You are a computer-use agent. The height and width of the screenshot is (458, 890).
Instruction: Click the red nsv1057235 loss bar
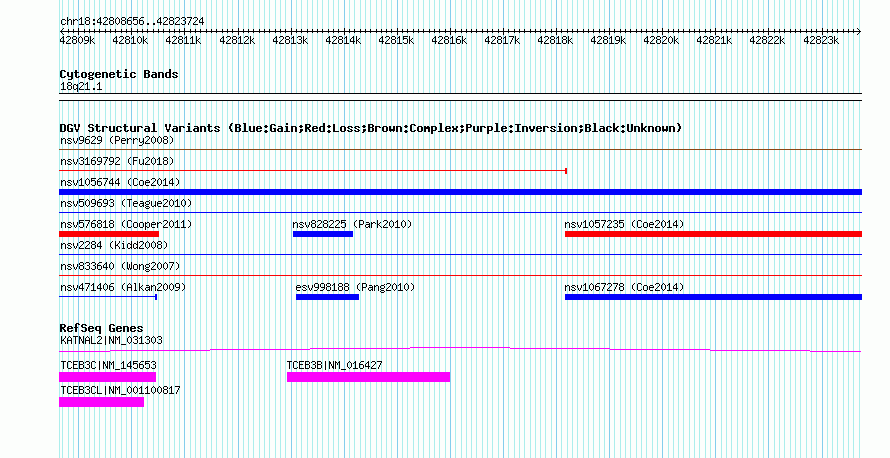(x=713, y=234)
